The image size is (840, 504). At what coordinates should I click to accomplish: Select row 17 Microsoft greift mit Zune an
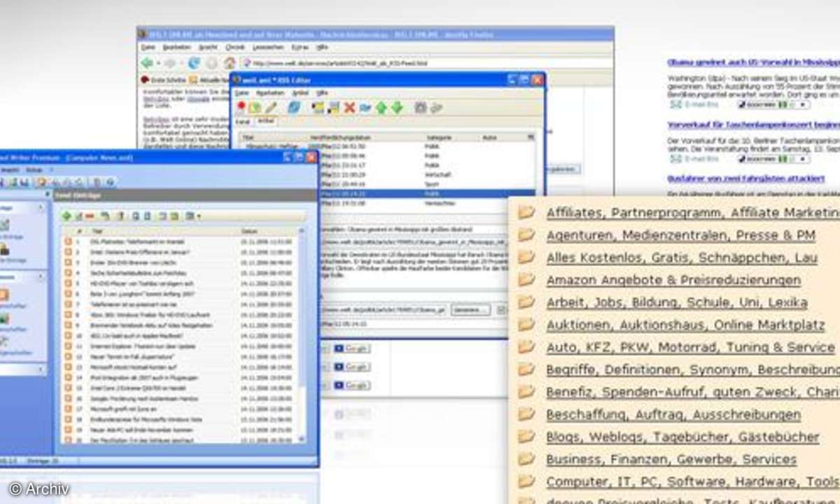tap(178, 409)
